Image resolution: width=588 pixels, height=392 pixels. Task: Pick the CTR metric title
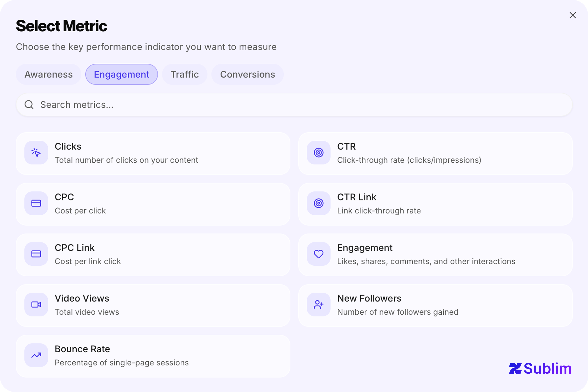click(x=346, y=147)
